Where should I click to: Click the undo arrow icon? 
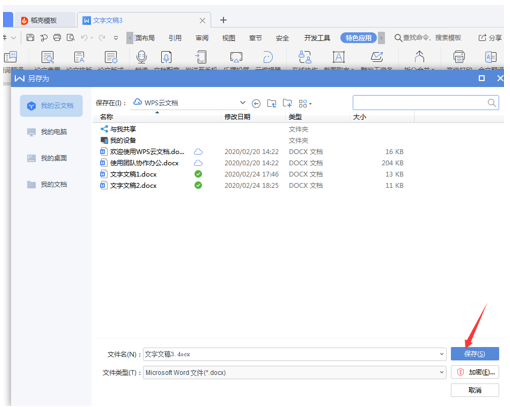84,38
